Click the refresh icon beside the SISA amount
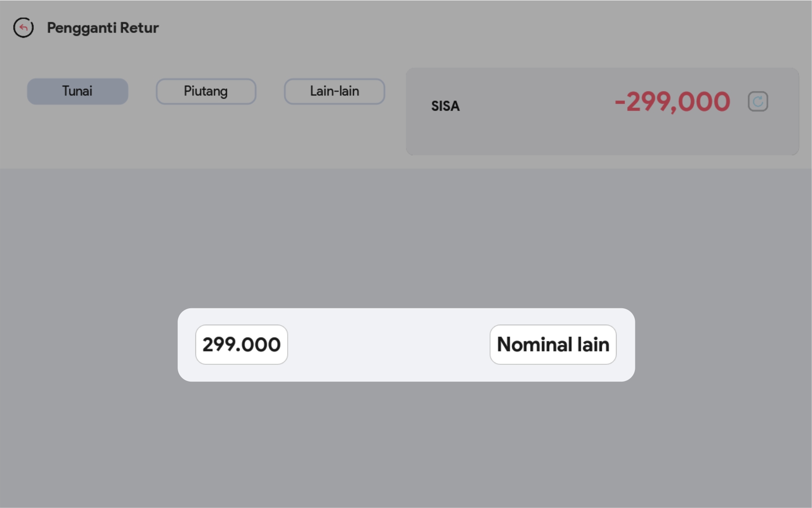Screen dimensions: 812x508 [757, 102]
